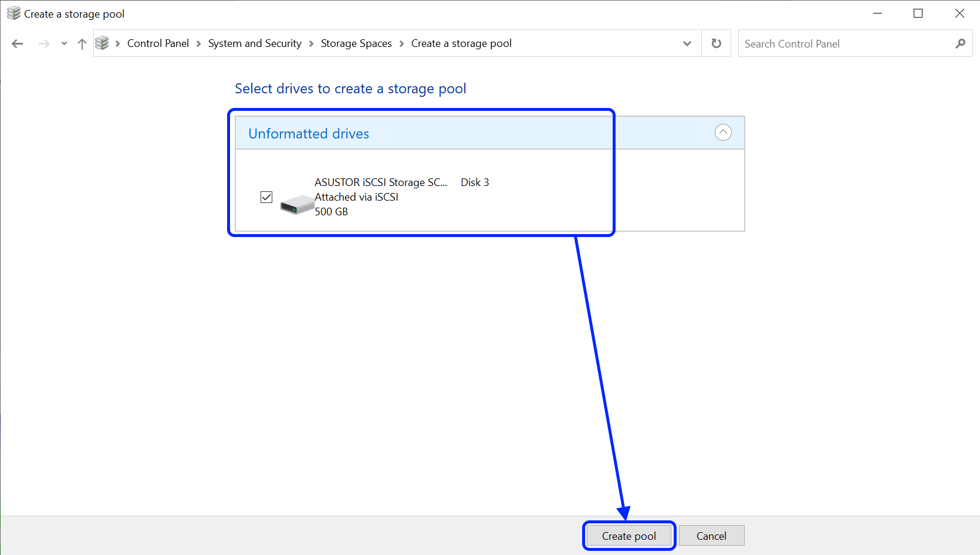Expand the chevron after Control Panel breadcrumb
The height and width of the screenshot is (555, 980).
[x=198, y=43]
